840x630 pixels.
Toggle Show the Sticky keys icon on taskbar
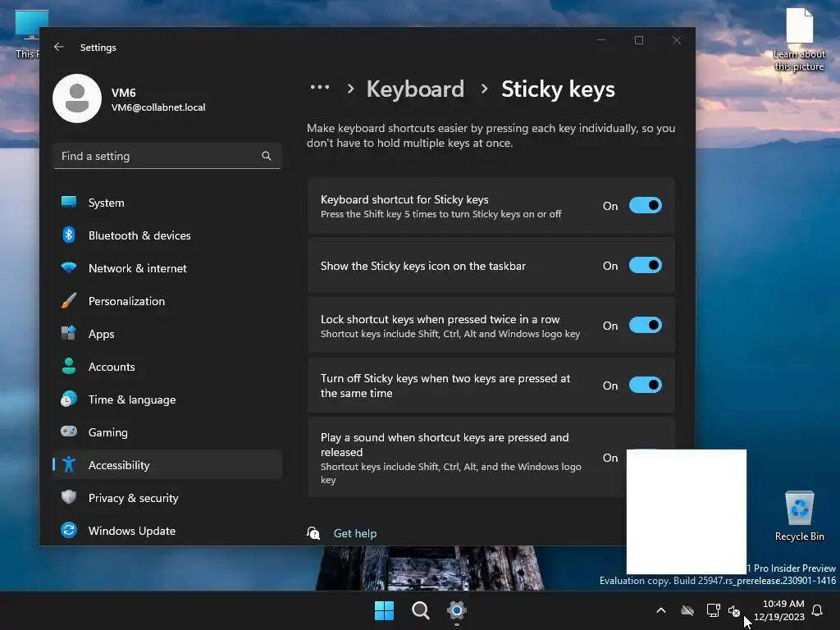[x=645, y=265]
